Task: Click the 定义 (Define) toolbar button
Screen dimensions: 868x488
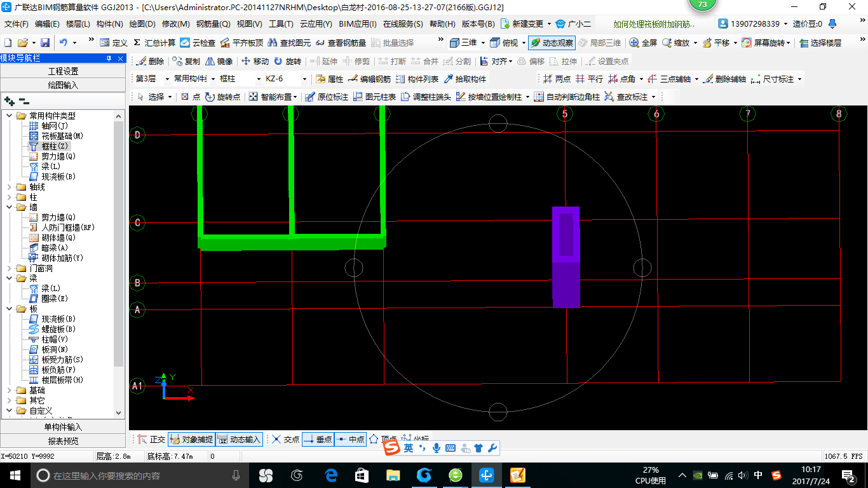Action: tap(114, 43)
